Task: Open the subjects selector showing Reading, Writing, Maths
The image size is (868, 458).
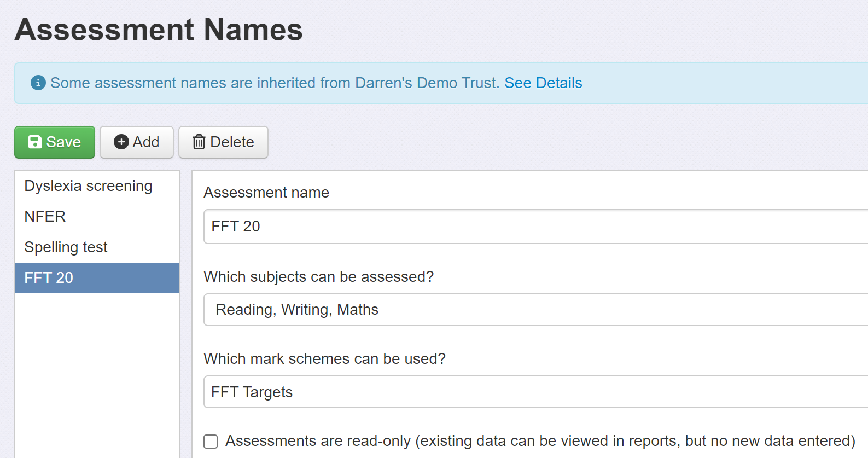Action: pyautogui.click(x=536, y=310)
